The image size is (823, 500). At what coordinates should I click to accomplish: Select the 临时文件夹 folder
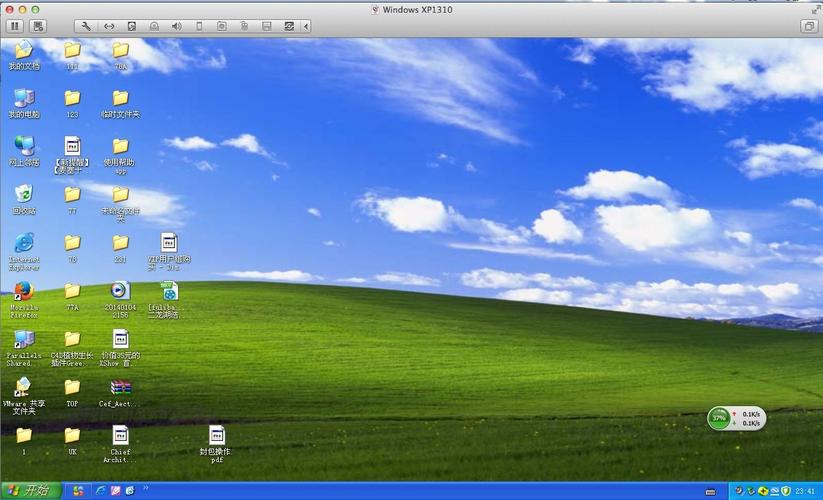point(121,103)
